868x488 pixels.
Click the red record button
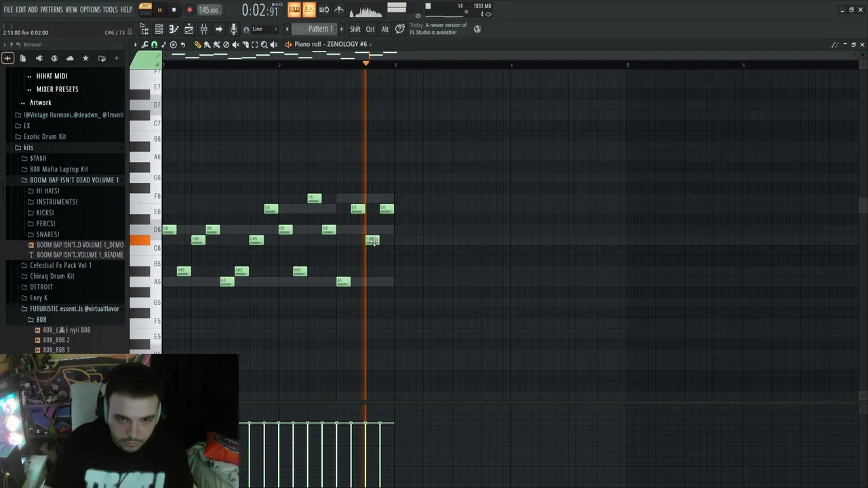pos(189,10)
